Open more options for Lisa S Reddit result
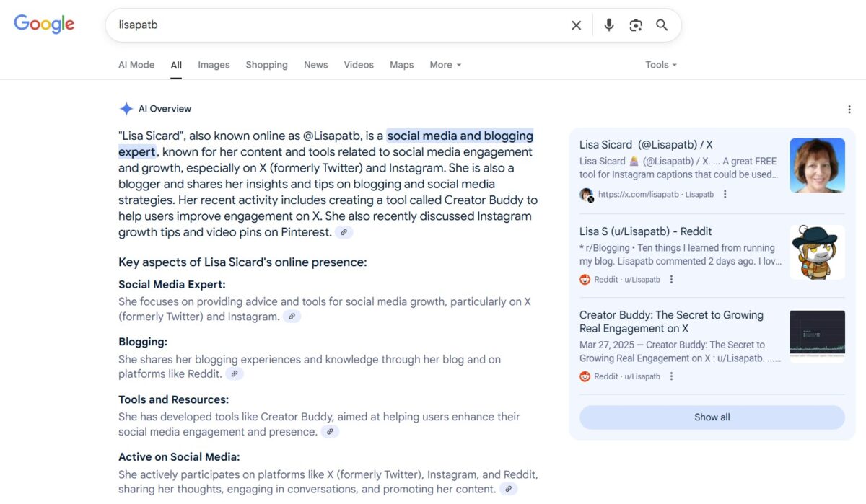 [x=671, y=280]
